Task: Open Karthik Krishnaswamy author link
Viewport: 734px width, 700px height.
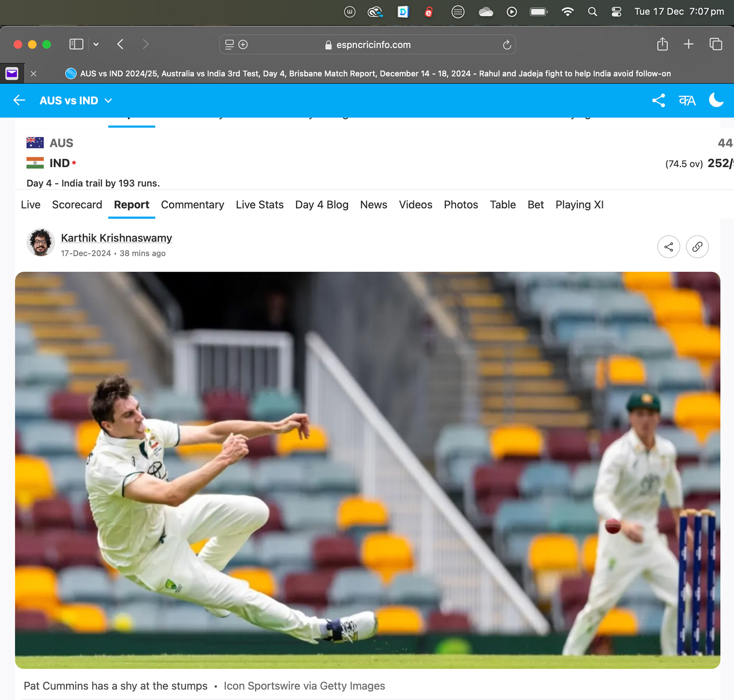Action: click(x=116, y=238)
